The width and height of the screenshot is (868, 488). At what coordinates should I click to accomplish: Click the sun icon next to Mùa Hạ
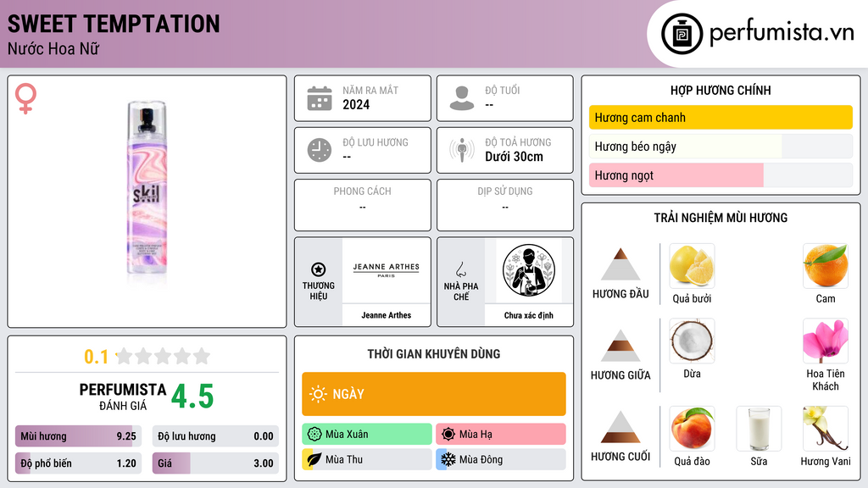tap(448, 435)
